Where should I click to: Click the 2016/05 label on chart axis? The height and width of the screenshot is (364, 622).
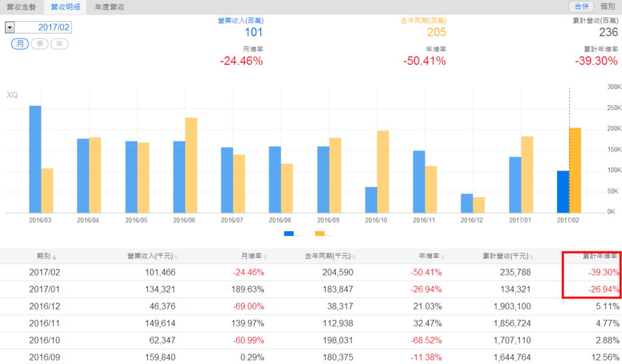pos(137,220)
